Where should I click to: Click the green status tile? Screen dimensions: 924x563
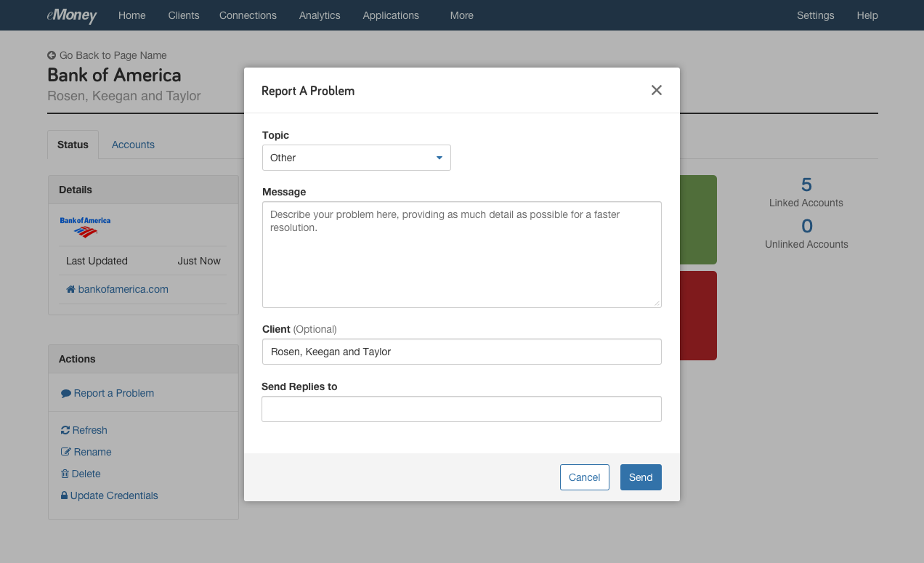tap(698, 219)
